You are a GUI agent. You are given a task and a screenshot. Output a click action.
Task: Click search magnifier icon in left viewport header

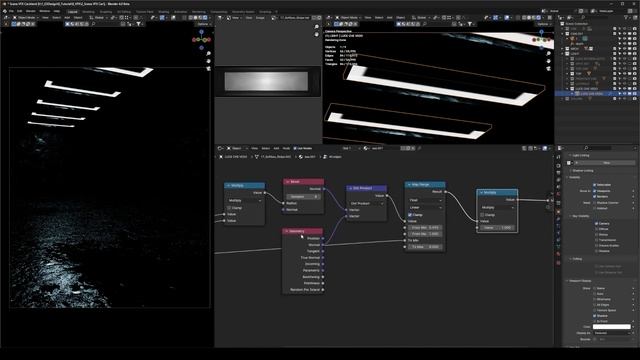(93, 24)
